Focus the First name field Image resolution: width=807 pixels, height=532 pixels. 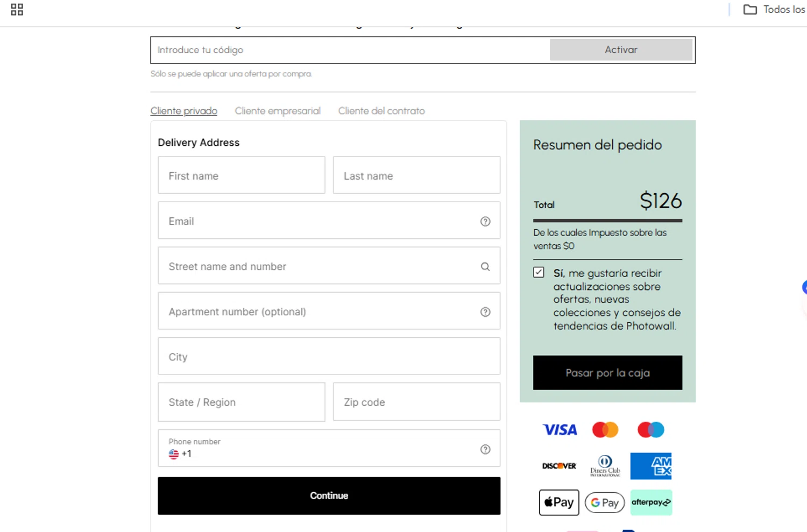click(242, 175)
